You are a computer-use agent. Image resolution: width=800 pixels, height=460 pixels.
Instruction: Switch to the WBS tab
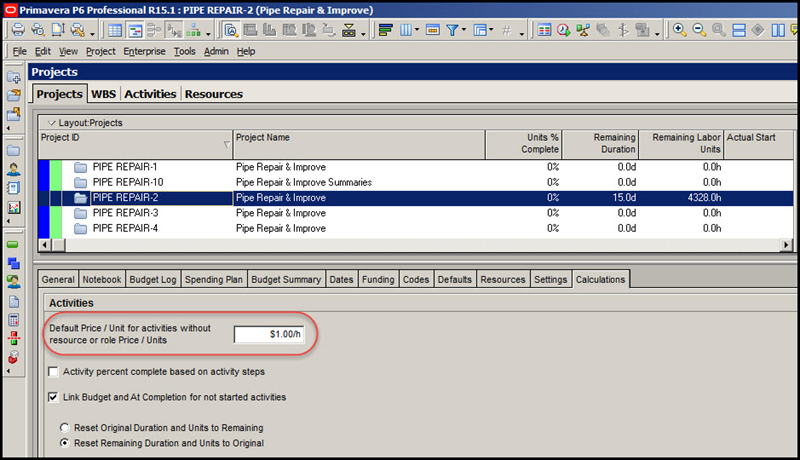(x=104, y=94)
